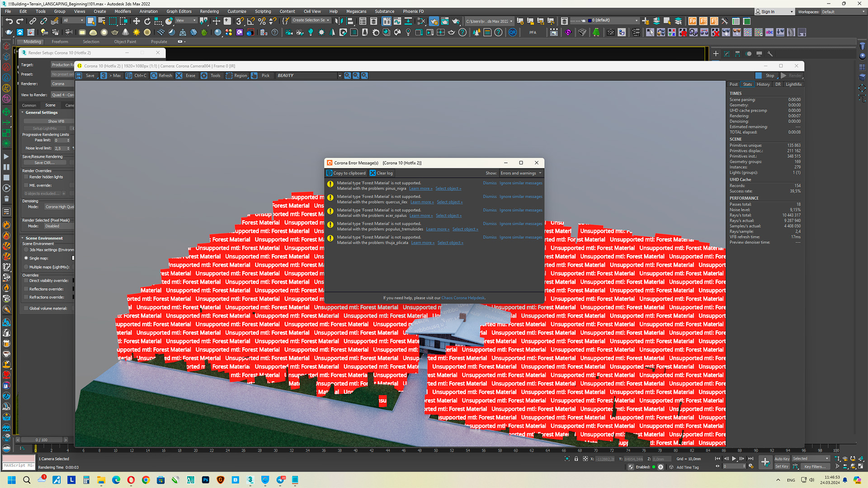Open the Copilot icon in system tray
Viewport: 868px width, 488px height.
[857, 480]
